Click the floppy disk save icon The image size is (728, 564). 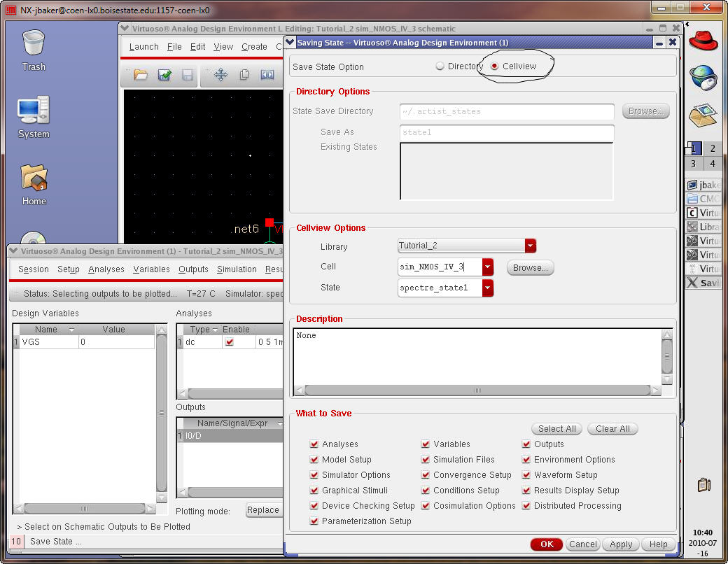click(x=188, y=75)
